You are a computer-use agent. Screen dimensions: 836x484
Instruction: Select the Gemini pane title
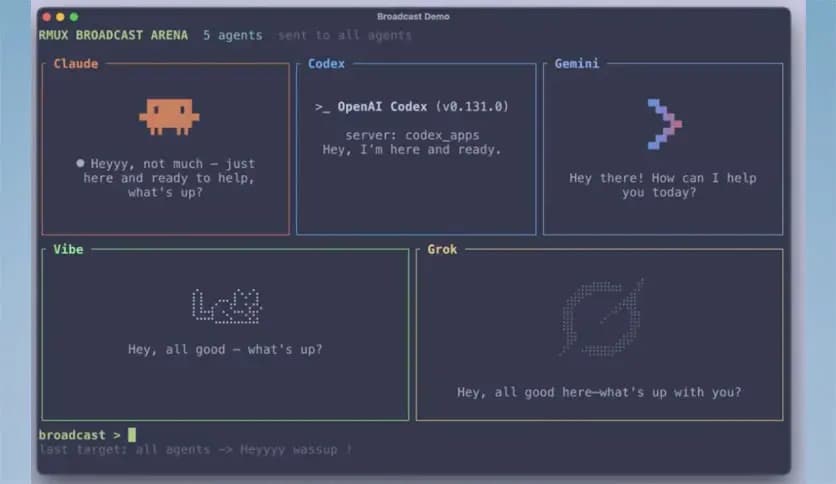(577, 63)
